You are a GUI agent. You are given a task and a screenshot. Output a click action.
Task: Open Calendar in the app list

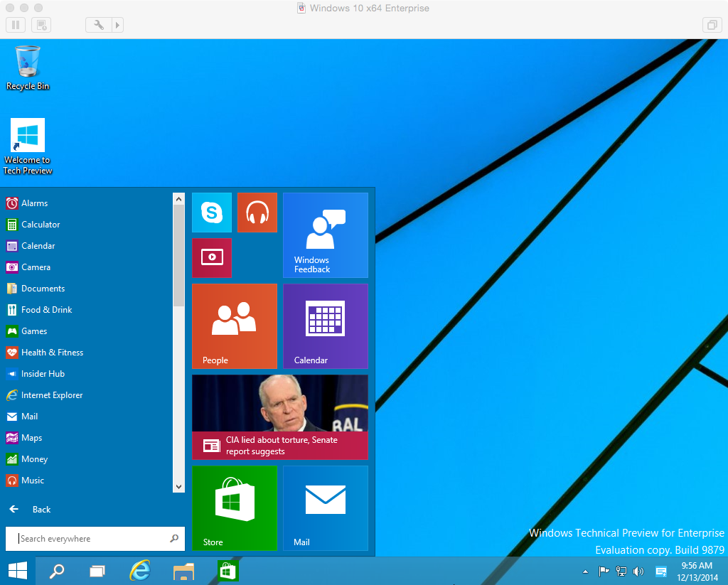point(86,246)
